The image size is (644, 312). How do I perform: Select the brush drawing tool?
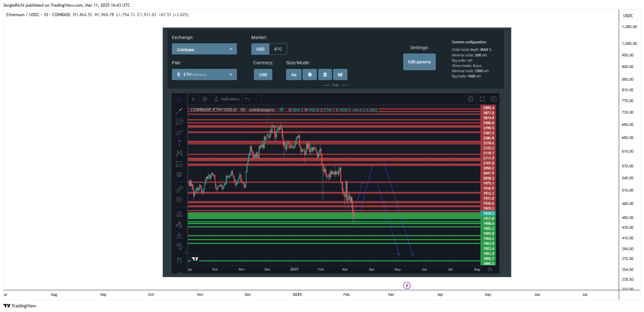[x=179, y=132]
